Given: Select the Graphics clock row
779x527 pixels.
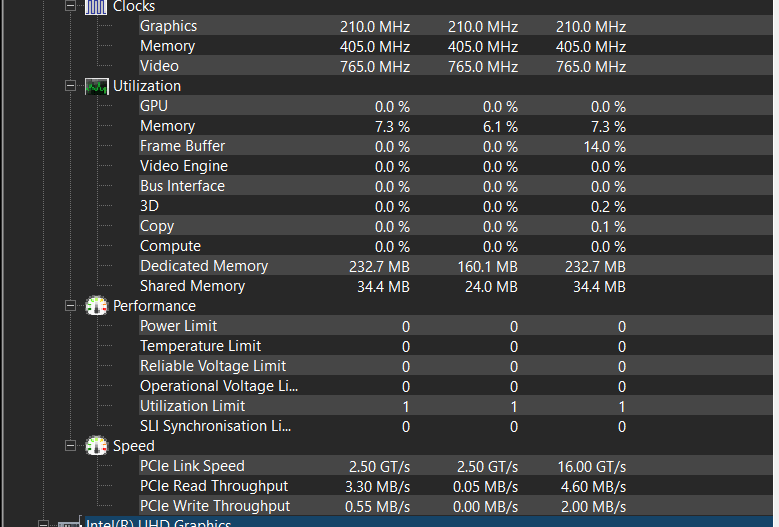Looking at the screenshot, I should 456,25.
